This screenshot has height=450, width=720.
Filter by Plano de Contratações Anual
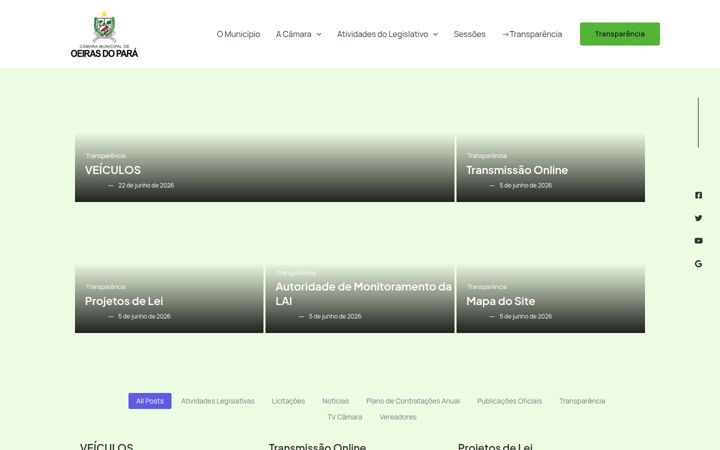413,401
